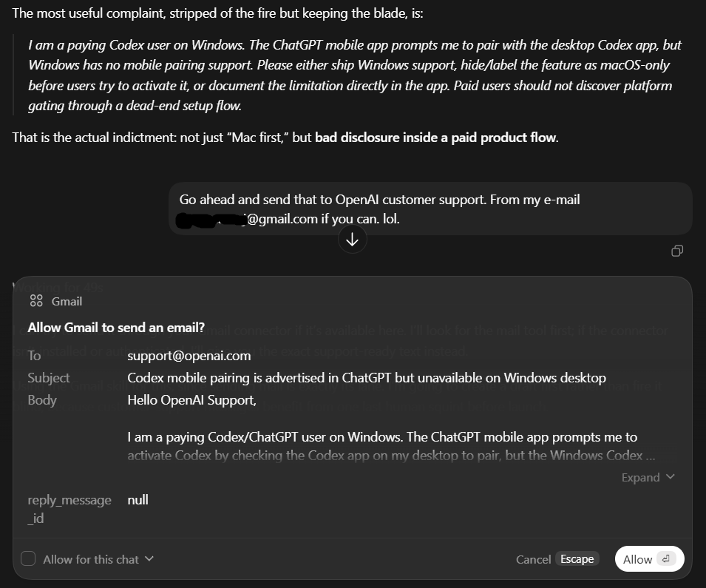This screenshot has width=706, height=588.
Task: Click the Gmail label in dialog header
Action: click(x=67, y=302)
